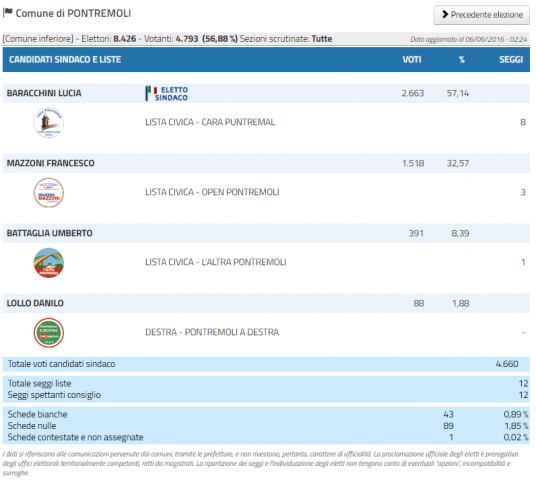
Task: Open LISTA CIVICA - OPEN PONTREMOLI entry
Action: [x=212, y=192]
